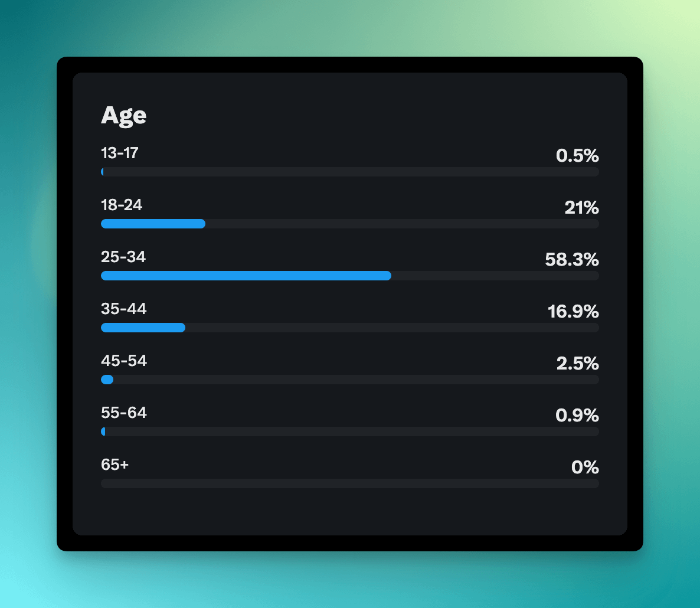Click the empty 65+ progress bar

click(x=350, y=483)
